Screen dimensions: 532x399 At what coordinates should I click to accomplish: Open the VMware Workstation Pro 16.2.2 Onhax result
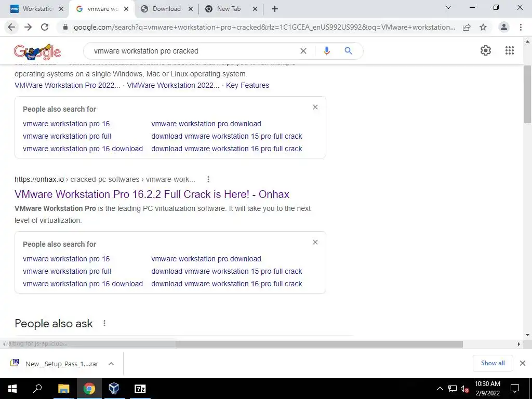click(152, 194)
